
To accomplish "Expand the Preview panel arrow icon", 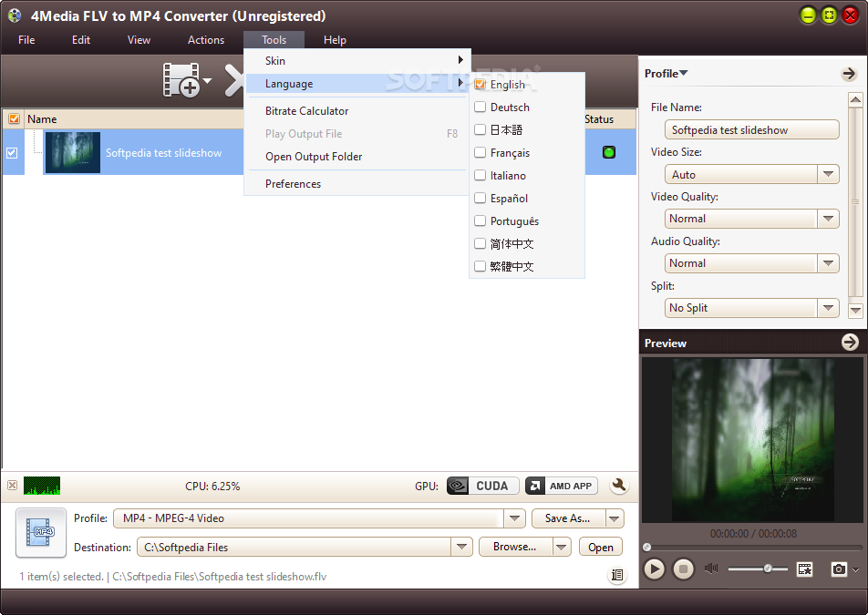I will click(x=850, y=343).
